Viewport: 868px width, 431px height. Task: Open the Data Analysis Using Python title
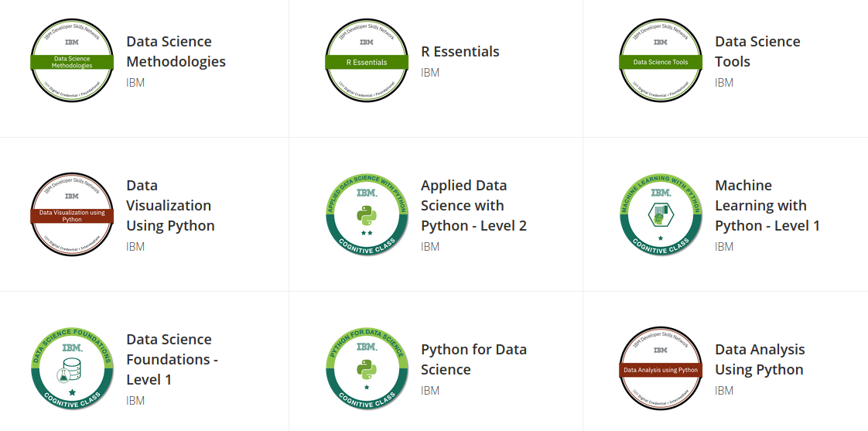tap(760, 360)
